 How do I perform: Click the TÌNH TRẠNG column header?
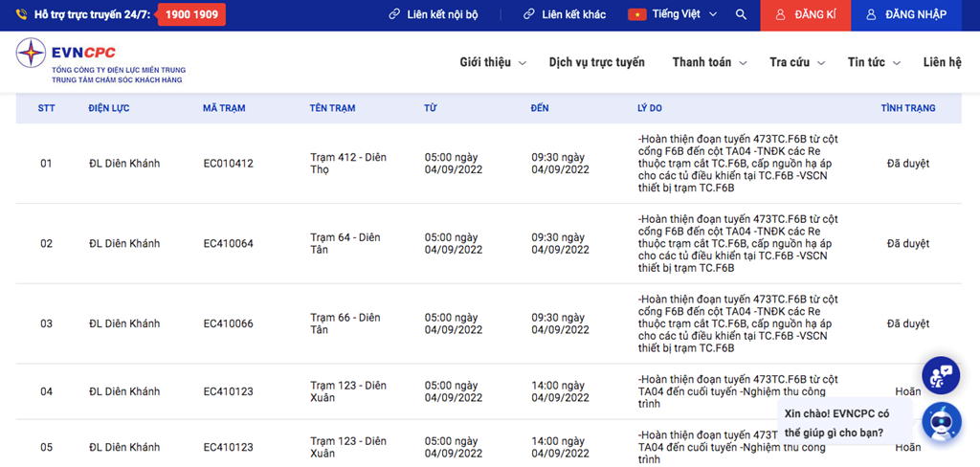(907, 108)
